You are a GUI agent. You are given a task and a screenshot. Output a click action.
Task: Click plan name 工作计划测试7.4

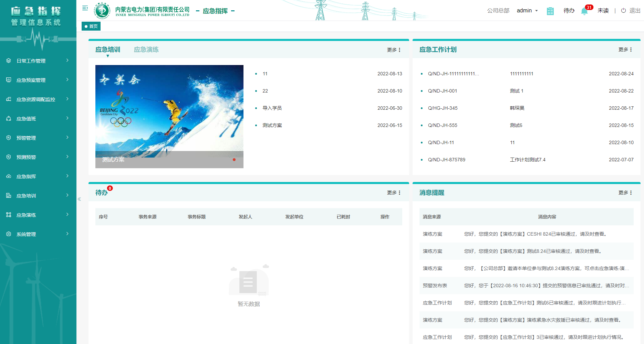528,160
